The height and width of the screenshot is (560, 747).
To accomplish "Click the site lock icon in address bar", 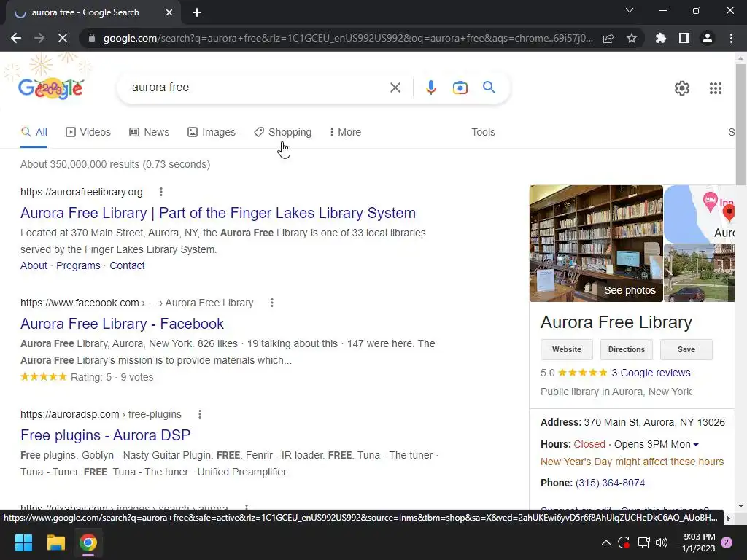I will click(x=92, y=38).
